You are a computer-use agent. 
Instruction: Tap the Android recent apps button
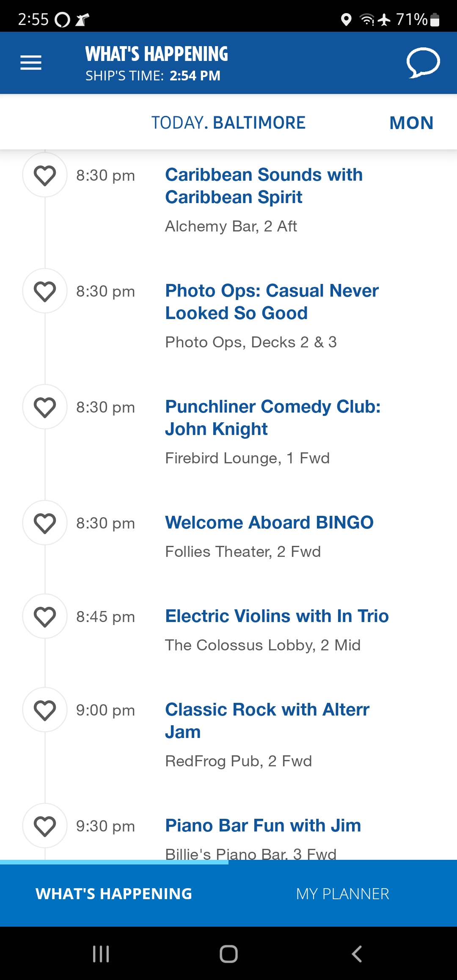click(101, 954)
